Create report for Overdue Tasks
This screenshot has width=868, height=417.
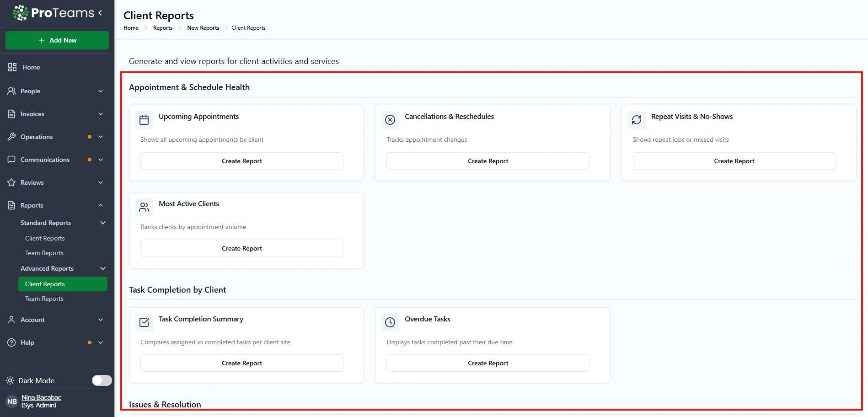point(488,363)
